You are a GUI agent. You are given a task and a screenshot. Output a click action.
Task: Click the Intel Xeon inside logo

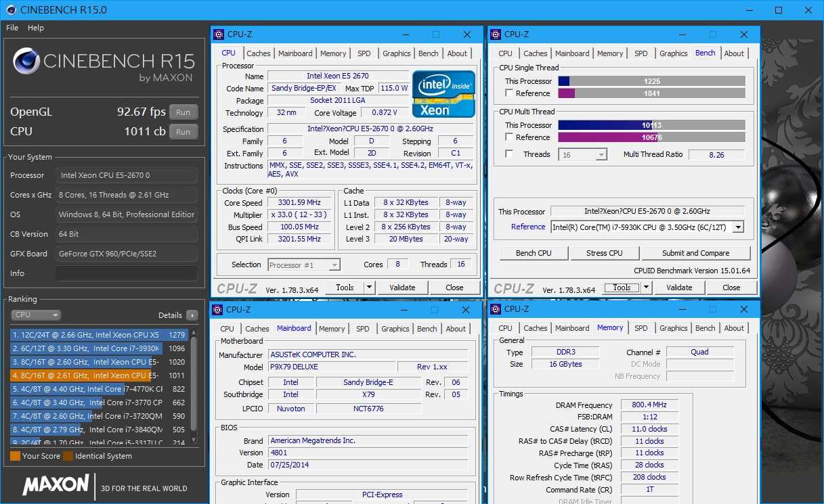443,94
